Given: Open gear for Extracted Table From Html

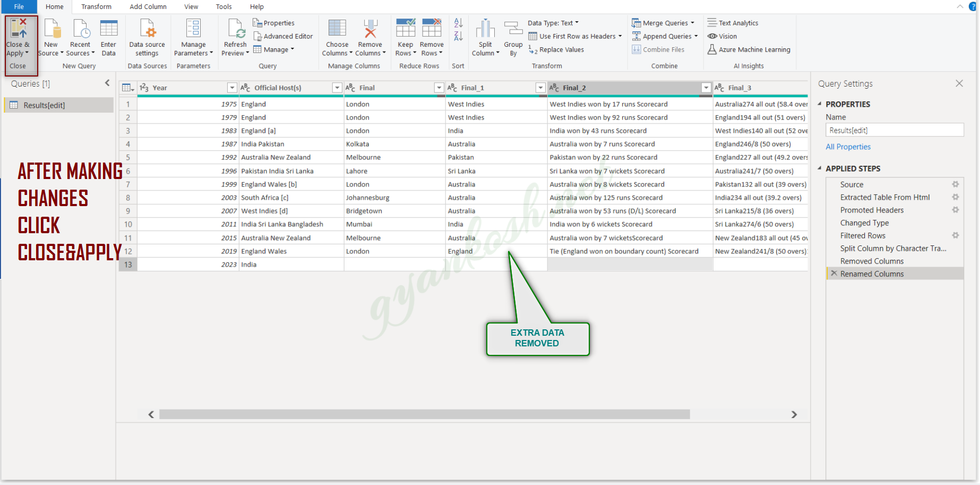Looking at the screenshot, I should [956, 197].
